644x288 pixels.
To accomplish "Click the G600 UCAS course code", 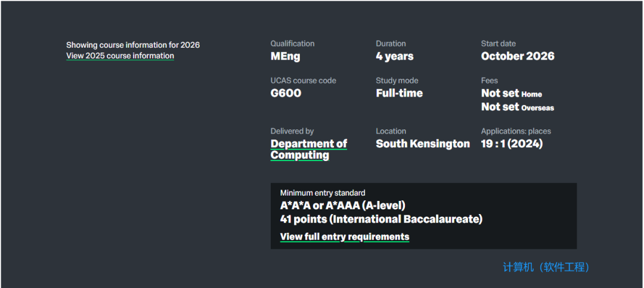I will pos(286,94).
